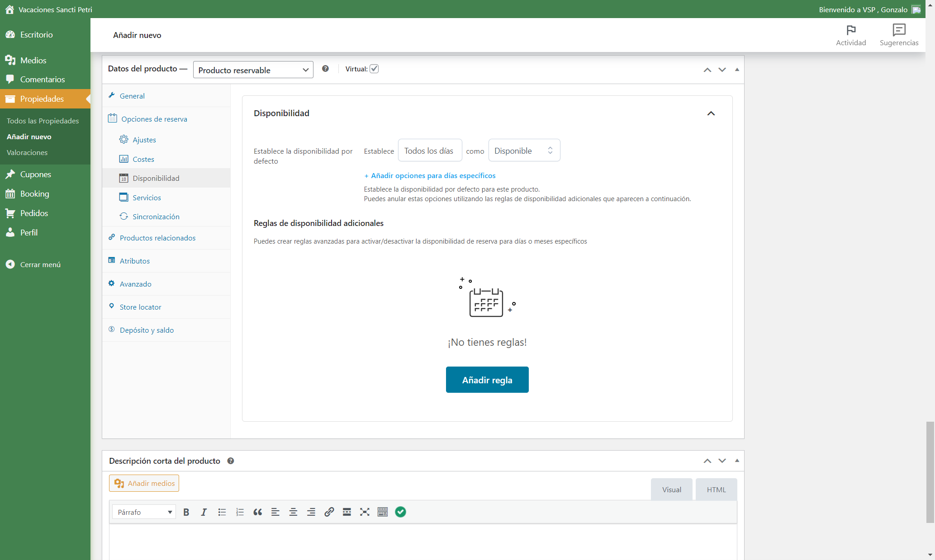This screenshot has width=935, height=560.
Task: Click the Añadir medios button
Action: (144, 483)
